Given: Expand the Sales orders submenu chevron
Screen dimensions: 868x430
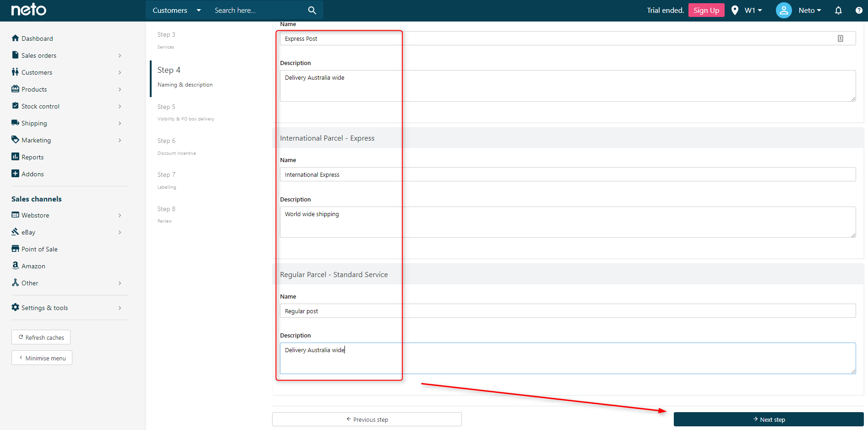Looking at the screenshot, I should 120,55.
